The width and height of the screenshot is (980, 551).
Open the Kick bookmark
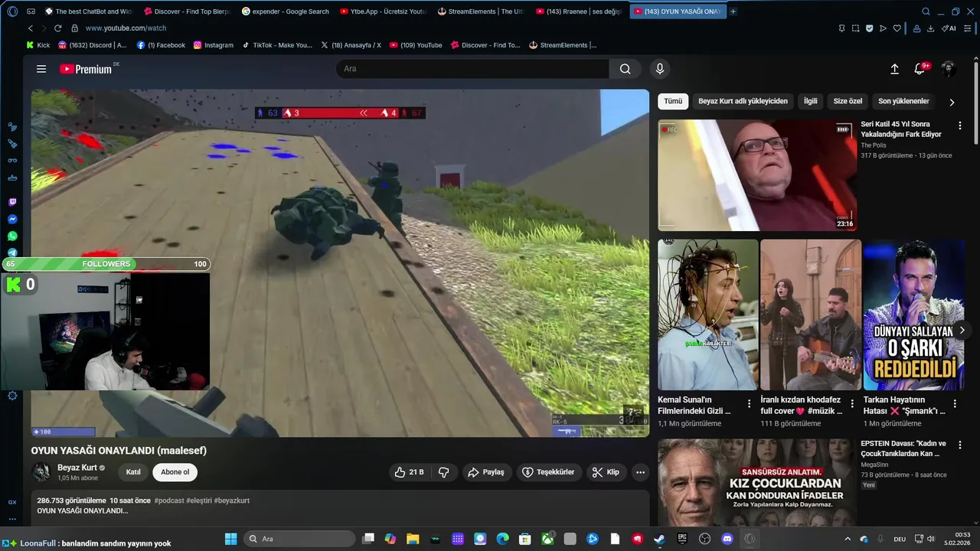pos(38,45)
